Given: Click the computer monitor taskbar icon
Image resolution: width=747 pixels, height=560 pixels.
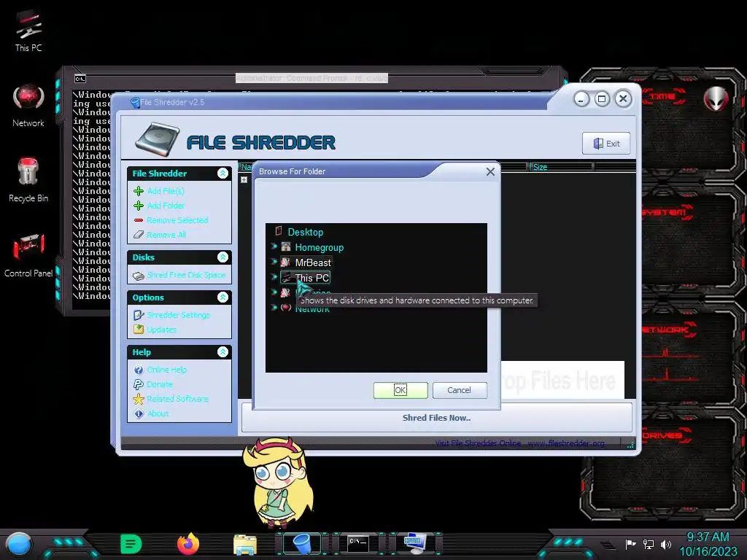Looking at the screenshot, I should pos(415,544).
